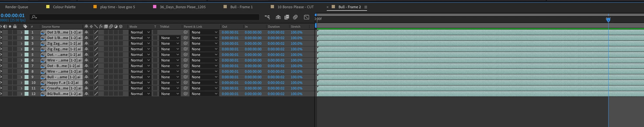Enable Motion Blur for the composition

pos(295,17)
